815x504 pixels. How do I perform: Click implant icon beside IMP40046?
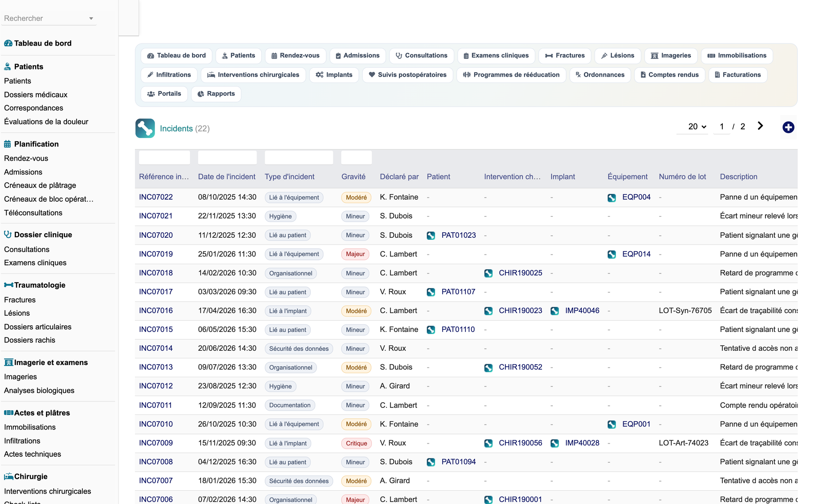(x=555, y=311)
